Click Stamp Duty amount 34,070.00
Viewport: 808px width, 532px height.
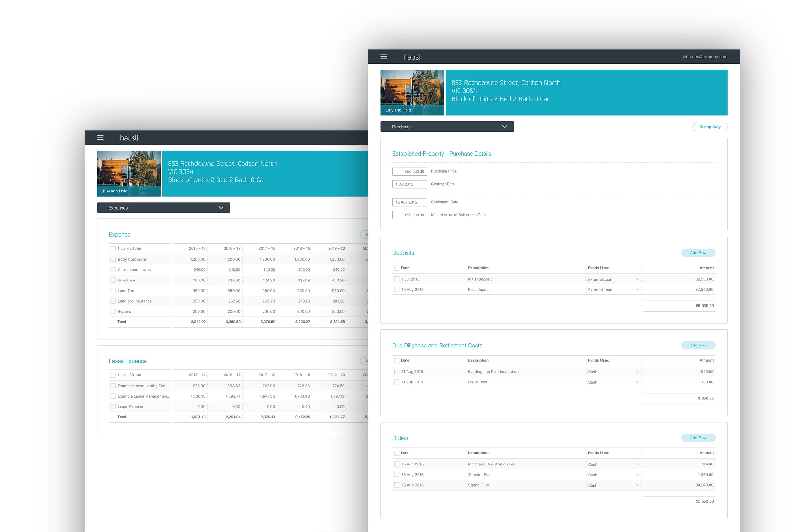[x=704, y=485]
